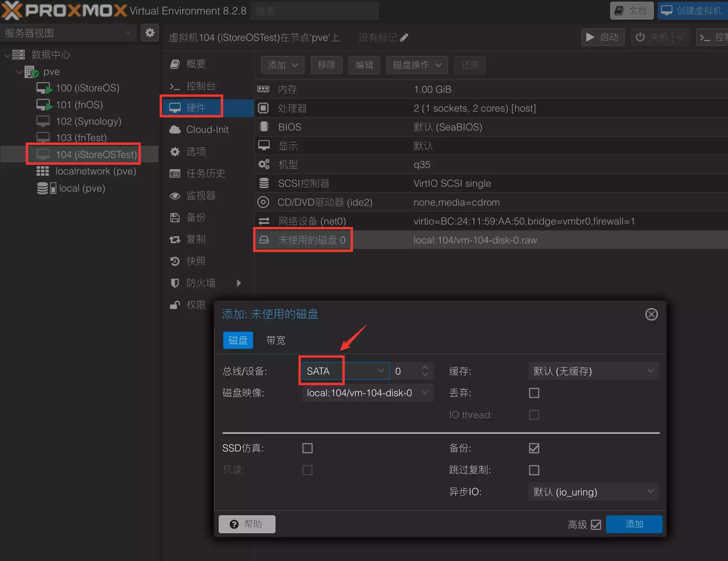Click the pencil icon to edit tags
The image size is (728, 561).
pyautogui.click(x=404, y=37)
